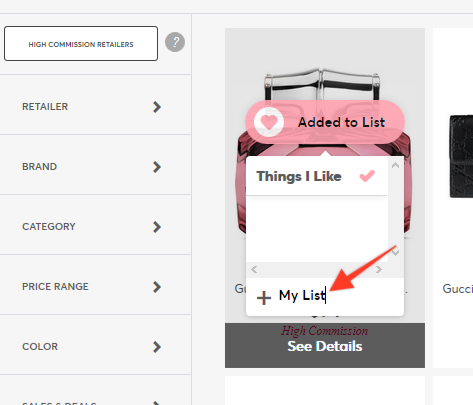Open the Price Range filter
Screen dimensions: 473x405
point(95,286)
